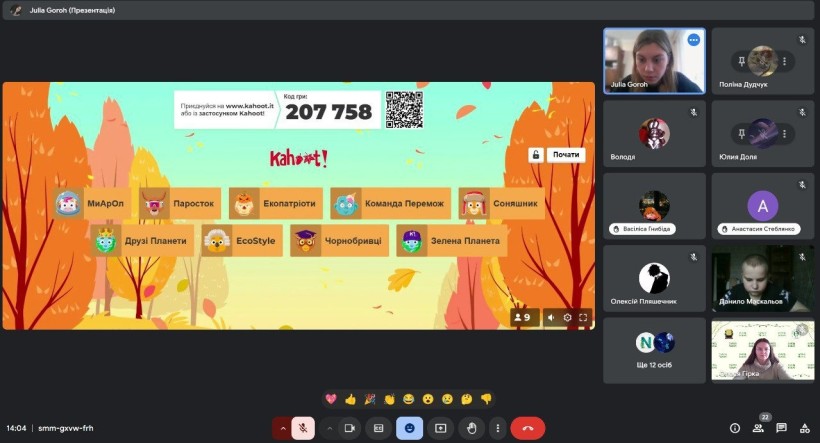Open the Ще 12 осіб tile

click(654, 350)
